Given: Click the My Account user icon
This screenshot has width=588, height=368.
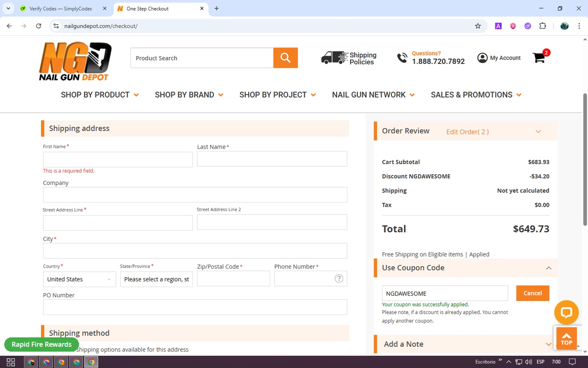Looking at the screenshot, I should click(482, 58).
